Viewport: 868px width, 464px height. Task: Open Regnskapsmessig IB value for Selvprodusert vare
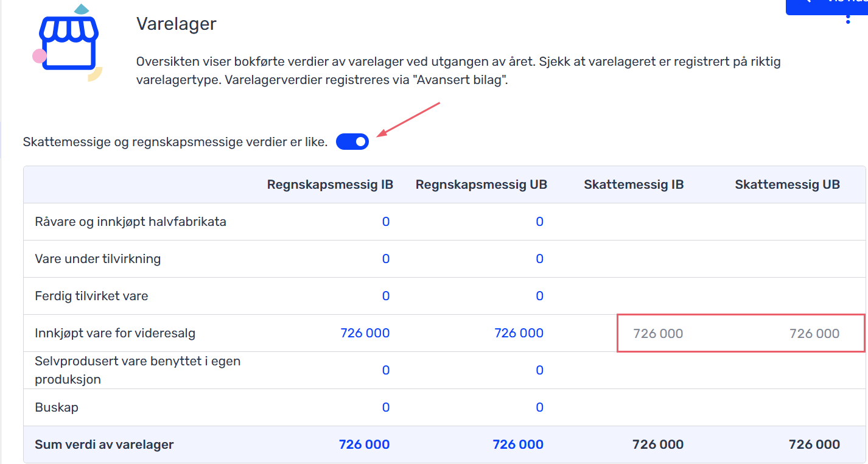[x=386, y=370]
